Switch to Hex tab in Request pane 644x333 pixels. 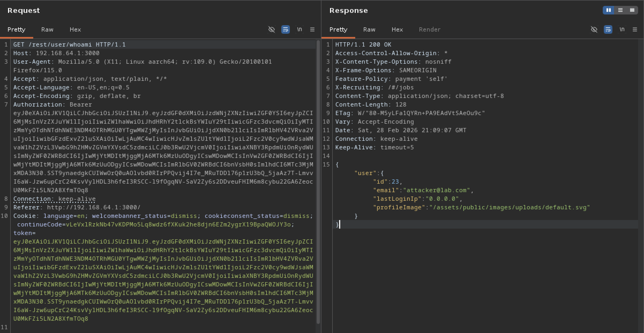click(x=75, y=29)
